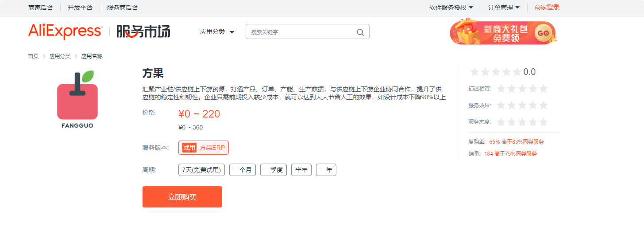Image resolution: width=644 pixels, height=231 pixels.
Task: Select the 半年 period
Action: point(301,170)
